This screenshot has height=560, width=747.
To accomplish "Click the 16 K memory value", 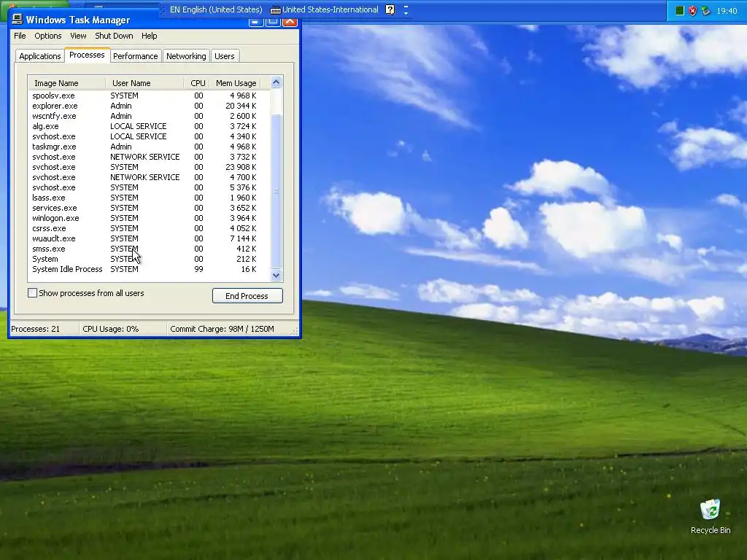I will pos(249,269).
